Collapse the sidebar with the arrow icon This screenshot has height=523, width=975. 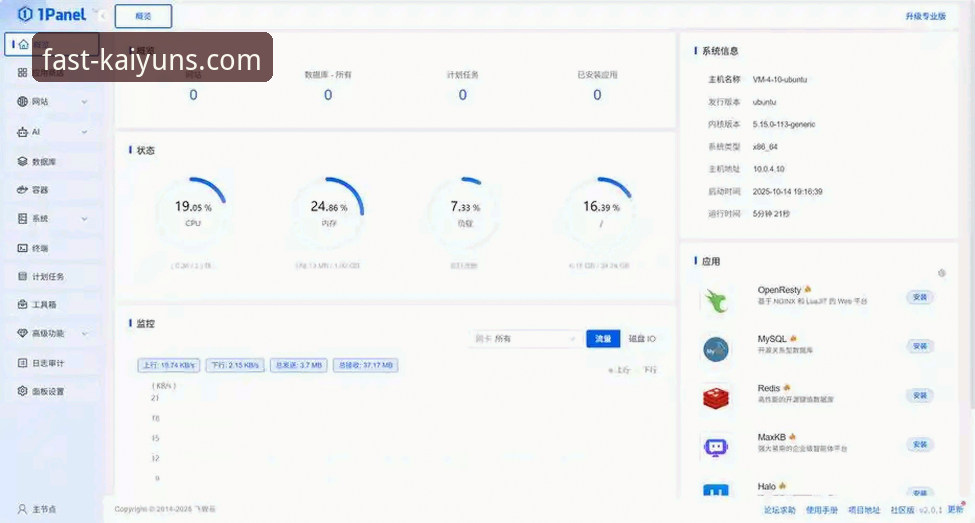[102, 15]
